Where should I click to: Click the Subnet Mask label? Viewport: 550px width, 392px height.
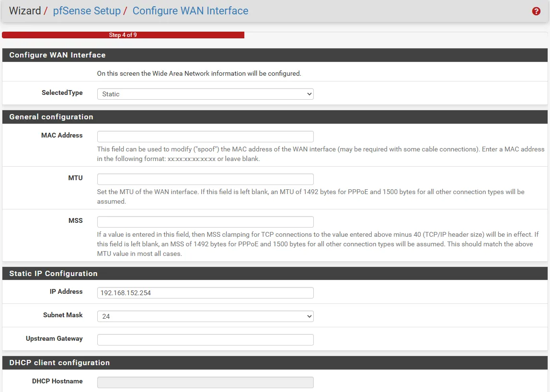click(x=63, y=315)
